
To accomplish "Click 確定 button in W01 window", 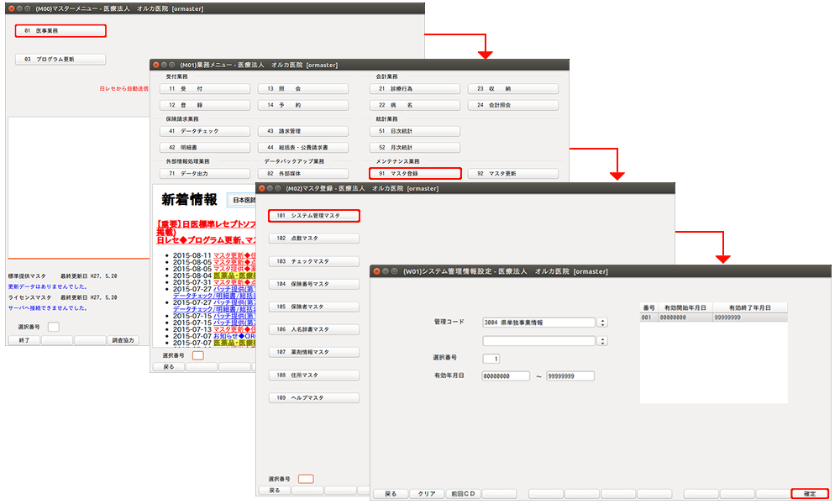I will 810,494.
